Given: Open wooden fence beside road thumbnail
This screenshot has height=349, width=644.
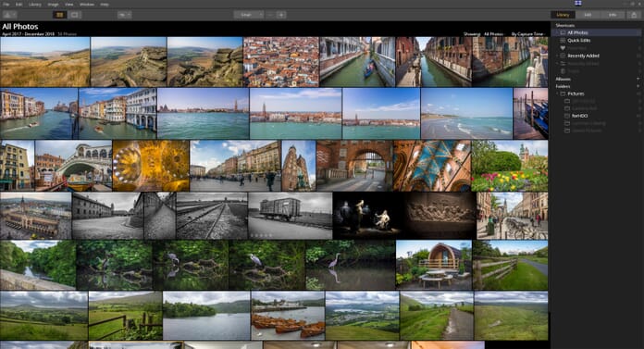Looking at the screenshot, I should (510, 265).
